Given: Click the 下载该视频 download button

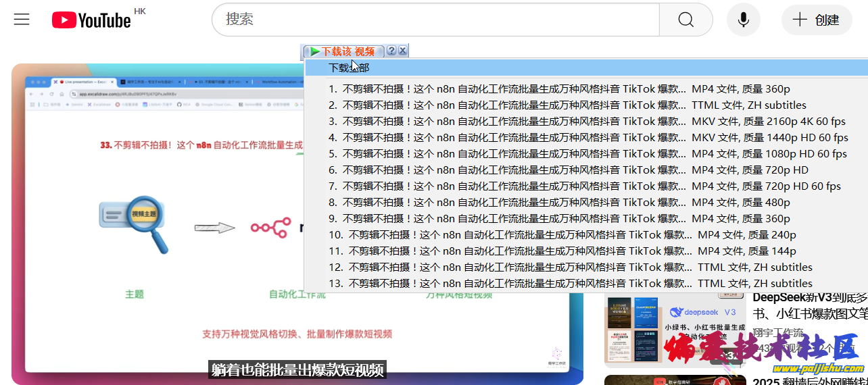Looking at the screenshot, I should click(343, 51).
